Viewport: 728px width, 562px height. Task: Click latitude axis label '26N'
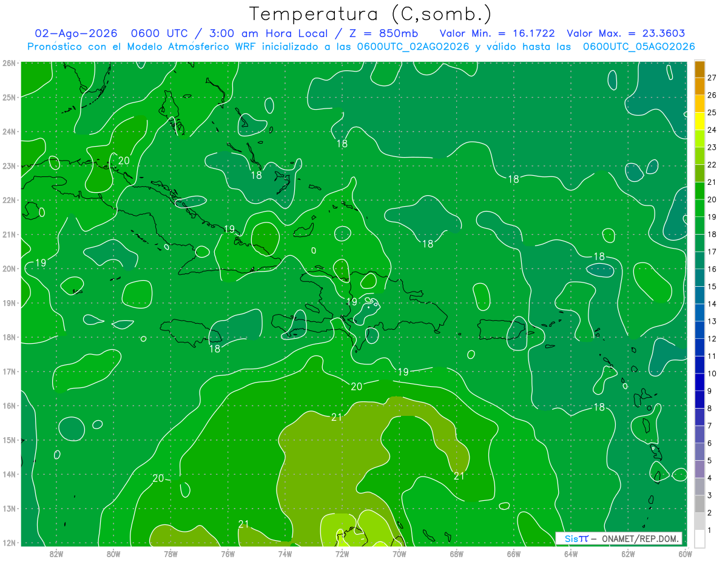8,63
